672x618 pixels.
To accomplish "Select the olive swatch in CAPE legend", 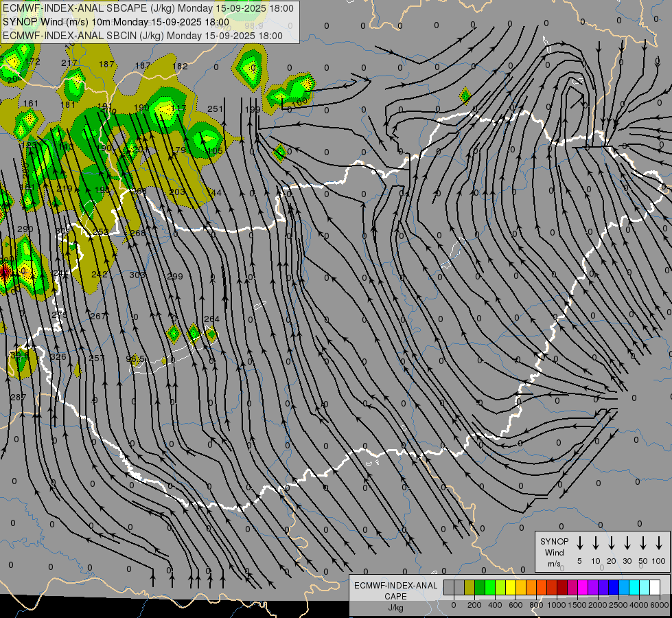I will (470, 588).
